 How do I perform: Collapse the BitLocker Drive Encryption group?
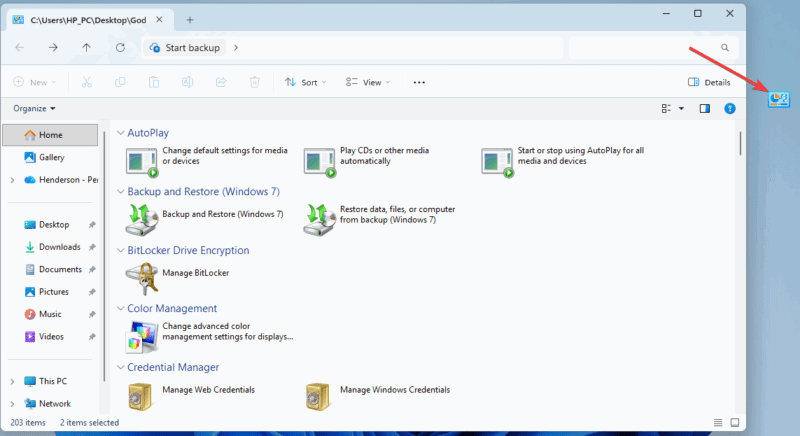[x=120, y=250]
